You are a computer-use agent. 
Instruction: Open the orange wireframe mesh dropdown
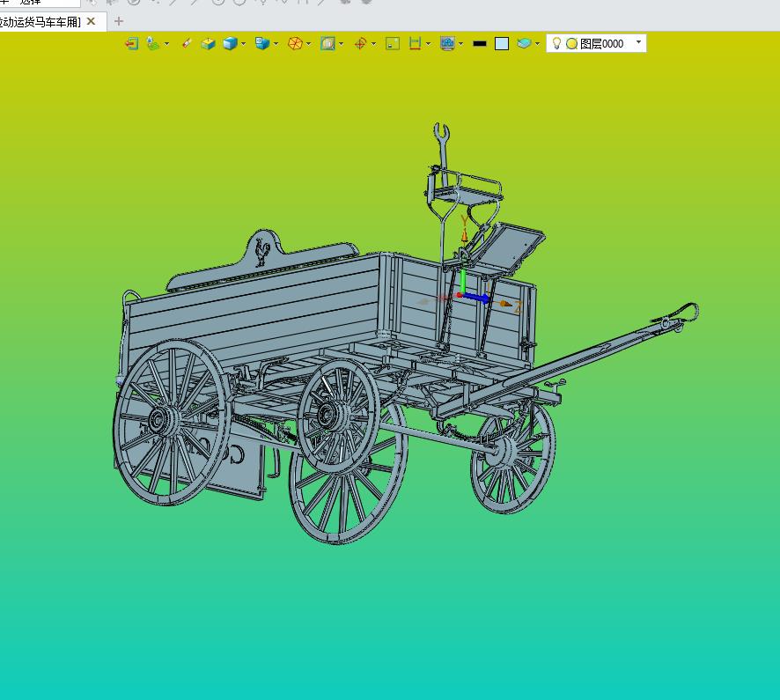308,44
